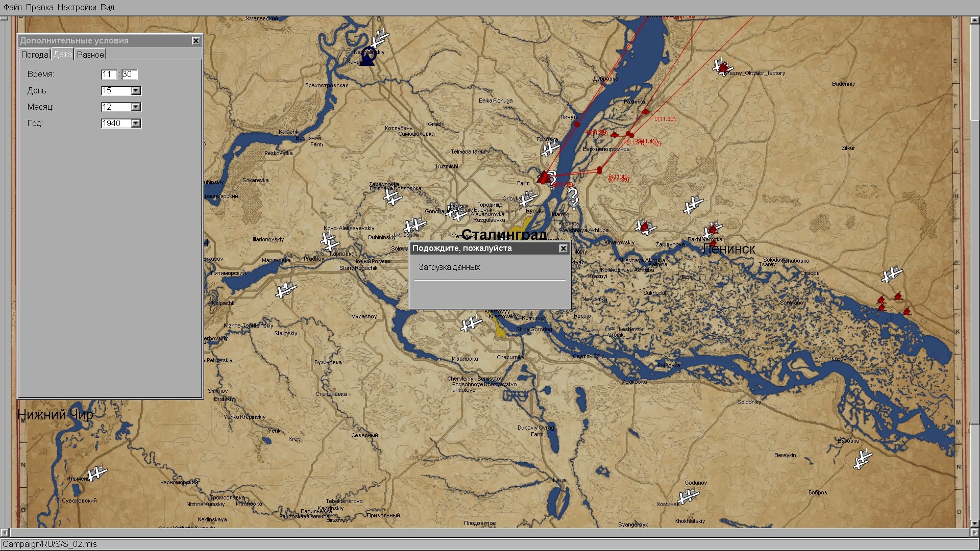Open the Год (year) dropdown showing 1940
This screenshot has width=980, height=551.
pos(136,123)
